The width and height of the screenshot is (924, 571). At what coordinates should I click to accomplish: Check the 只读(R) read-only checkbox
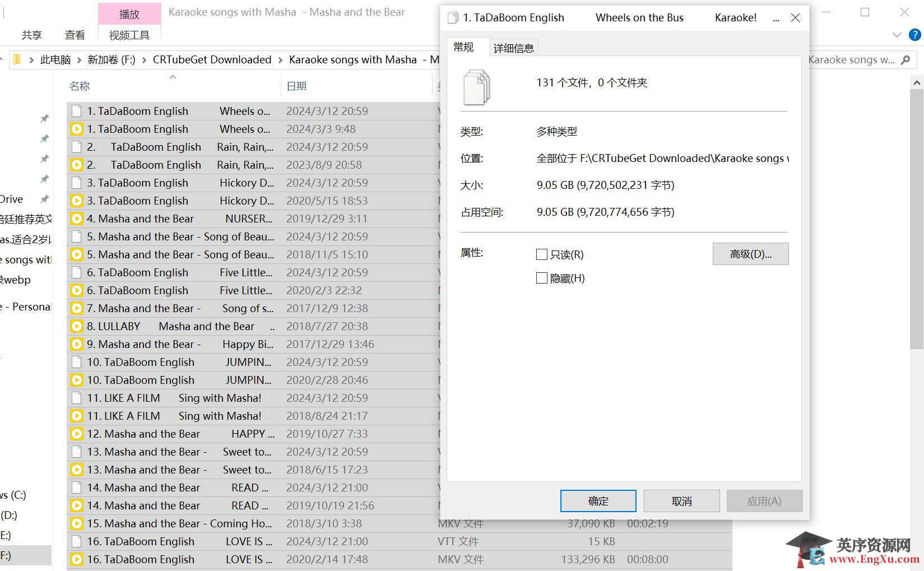(x=542, y=254)
